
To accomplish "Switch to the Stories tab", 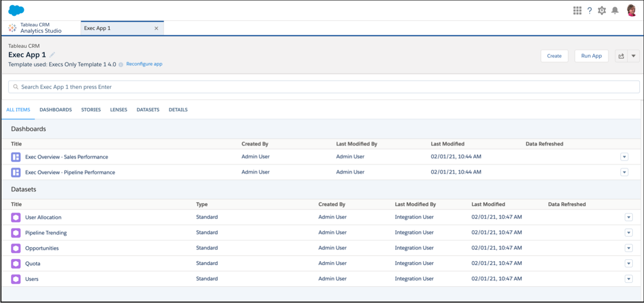I will point(91,110).
